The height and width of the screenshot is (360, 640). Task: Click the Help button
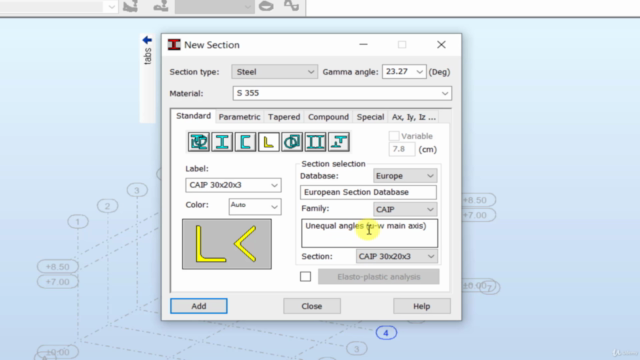(x=422, y=306)
